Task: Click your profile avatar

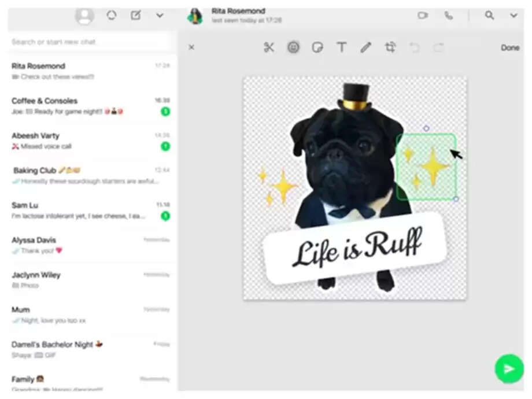Action: click(84, 16)
